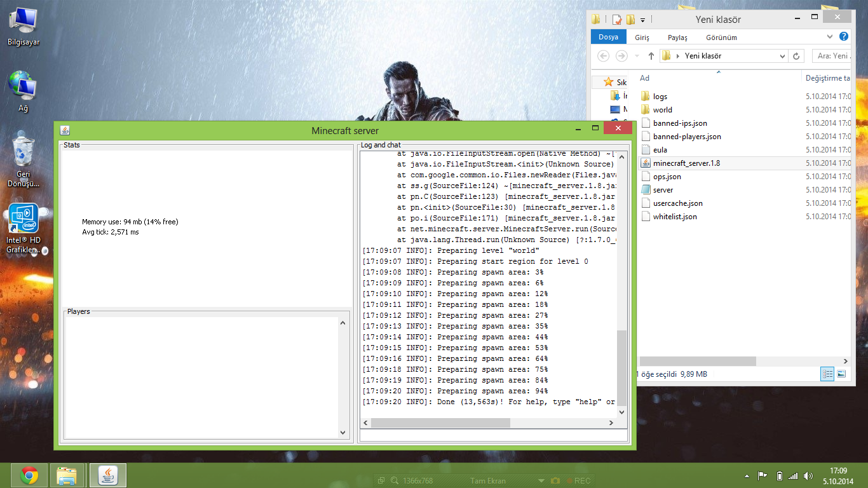
Task: Sort files by the Değiştirme tarihi column
Action: click(x=827, y=78)
